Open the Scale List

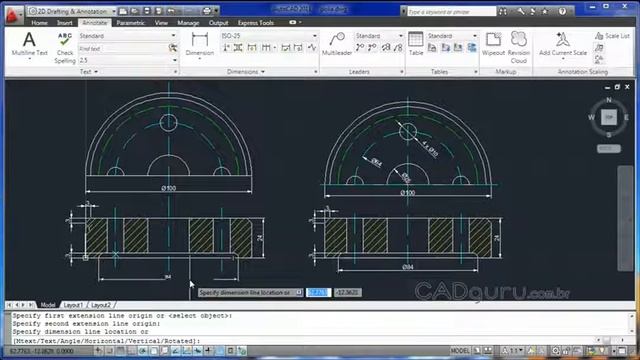coord(612,36)
